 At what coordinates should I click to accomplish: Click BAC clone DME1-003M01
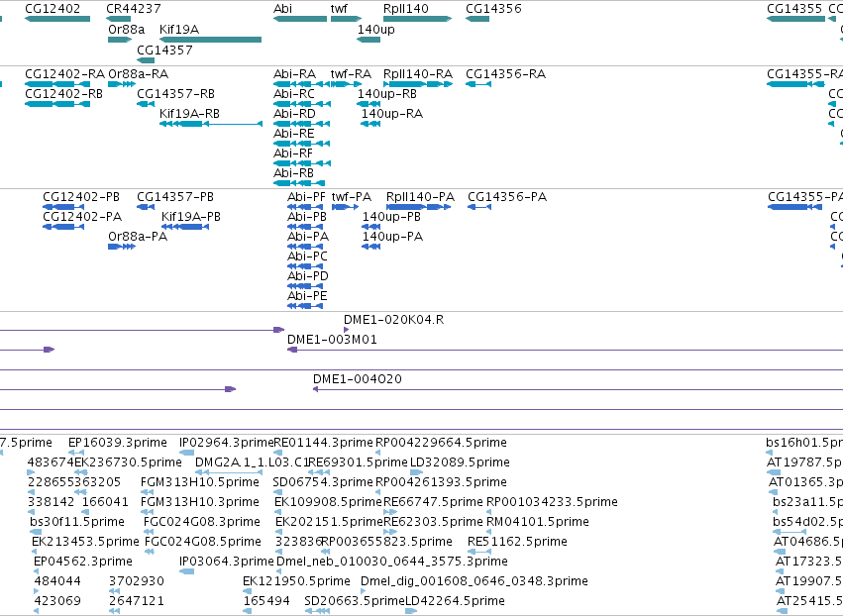[x=565, y=350]
